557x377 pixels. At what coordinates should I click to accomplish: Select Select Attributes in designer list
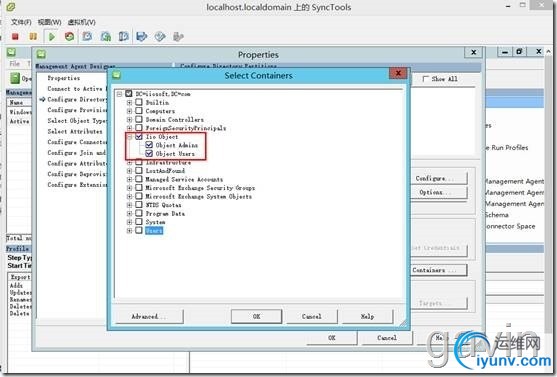[x=75, y=131]
